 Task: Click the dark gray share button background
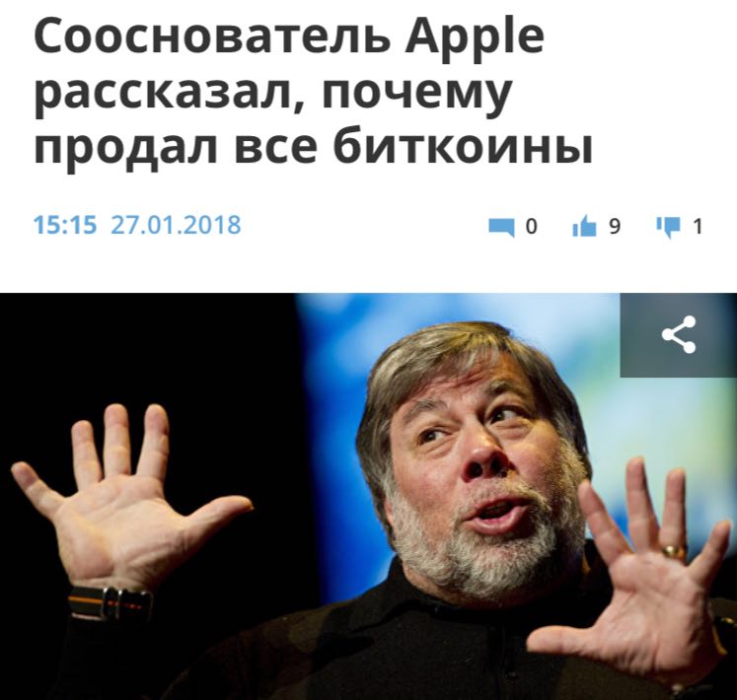coord(678,334)
